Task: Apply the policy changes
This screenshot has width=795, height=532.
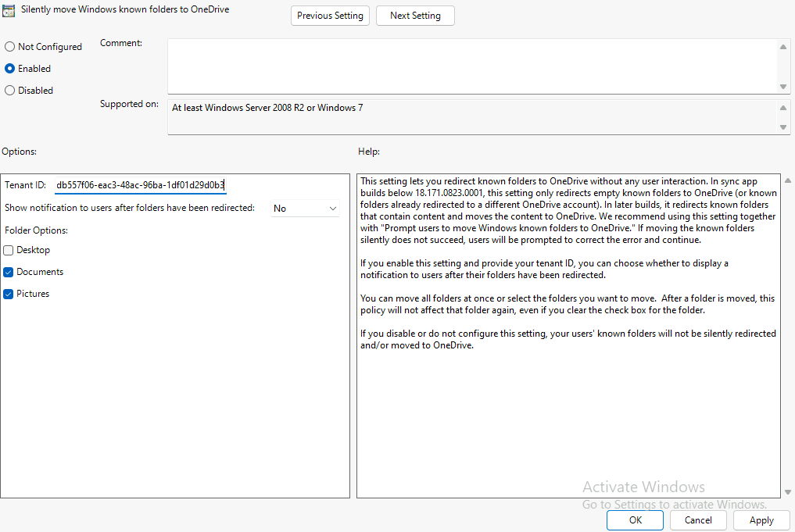Action: [x=761, y=520]
